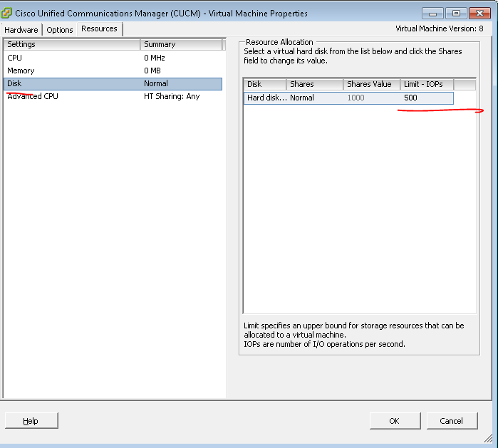Click the 0 MB memory summary value
The height and width of the screenshot is (448, 498).
(x=152, y=71)
